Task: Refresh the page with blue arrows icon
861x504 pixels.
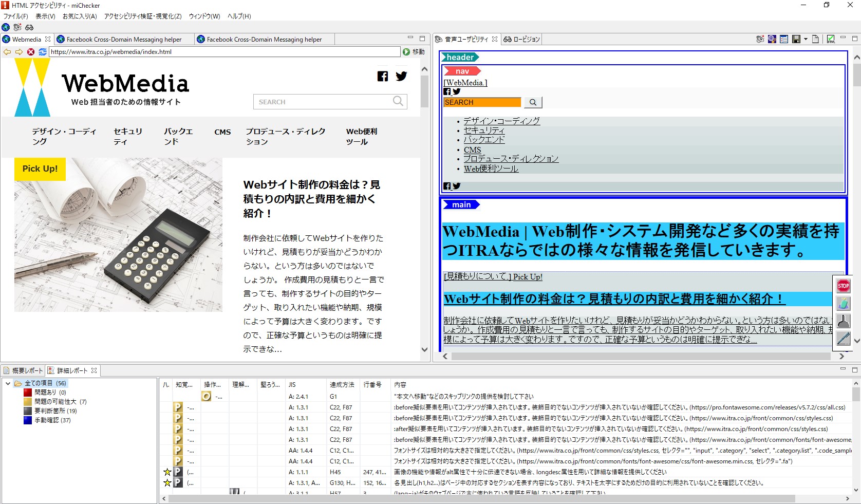Action: click(x=43, y=52)
